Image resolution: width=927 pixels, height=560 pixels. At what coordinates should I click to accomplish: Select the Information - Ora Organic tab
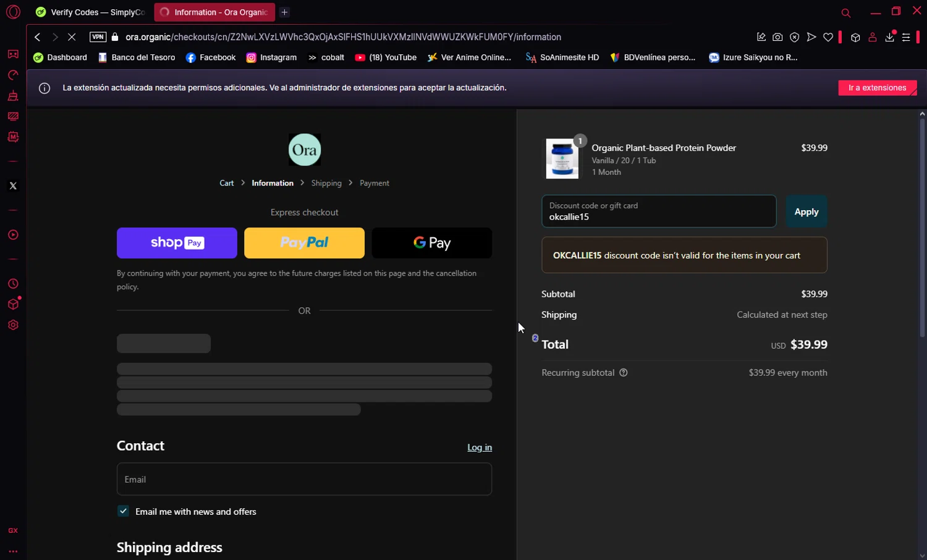(x=214, y=12)
